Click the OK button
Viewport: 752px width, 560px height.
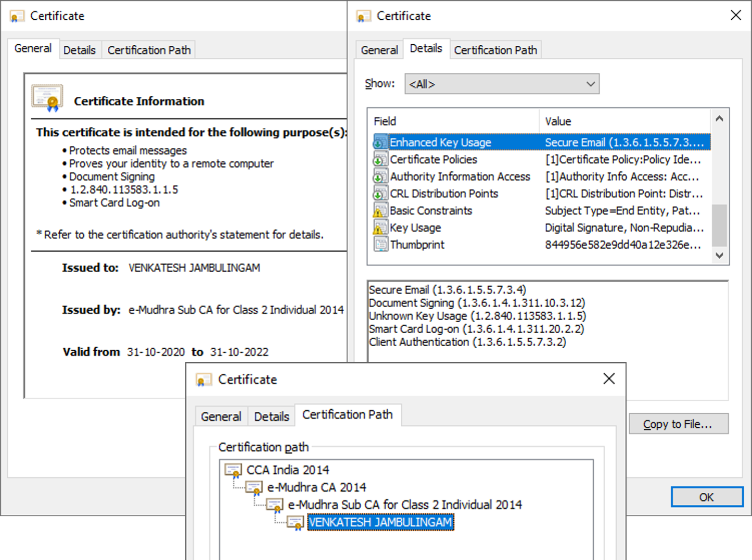(707, 497)
